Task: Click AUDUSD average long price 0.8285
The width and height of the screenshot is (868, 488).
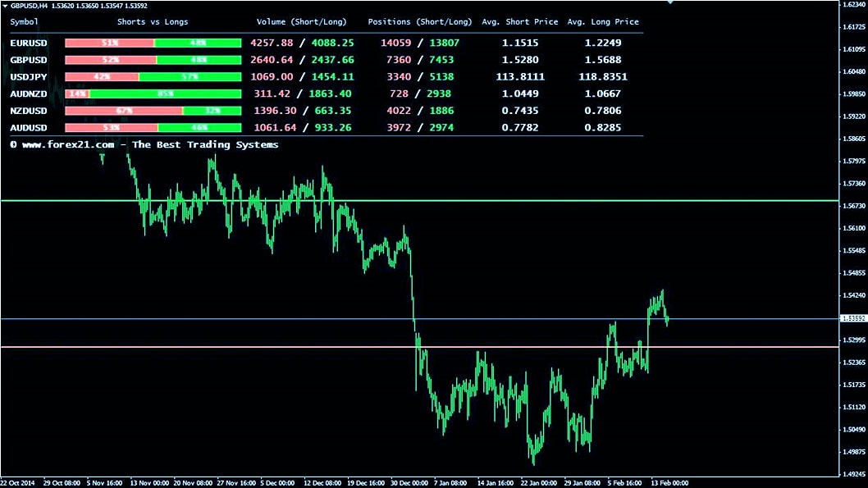Action: click(603, 127)
